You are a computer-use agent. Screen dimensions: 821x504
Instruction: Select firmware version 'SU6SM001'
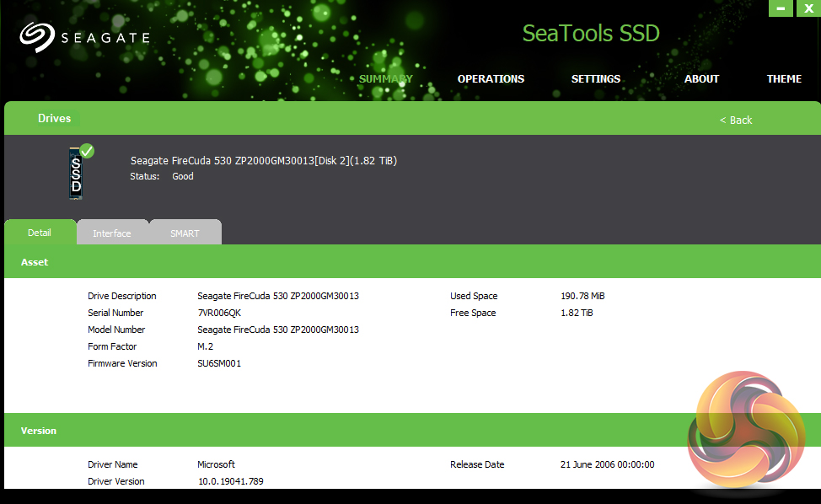219,363
